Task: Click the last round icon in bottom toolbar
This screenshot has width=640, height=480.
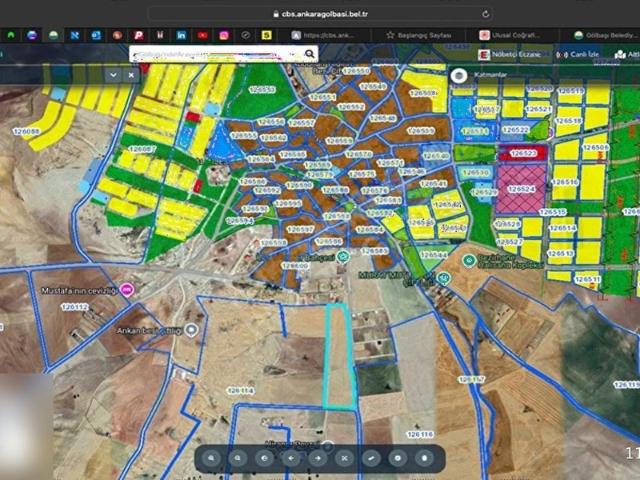Action: (x=424, y=458)
